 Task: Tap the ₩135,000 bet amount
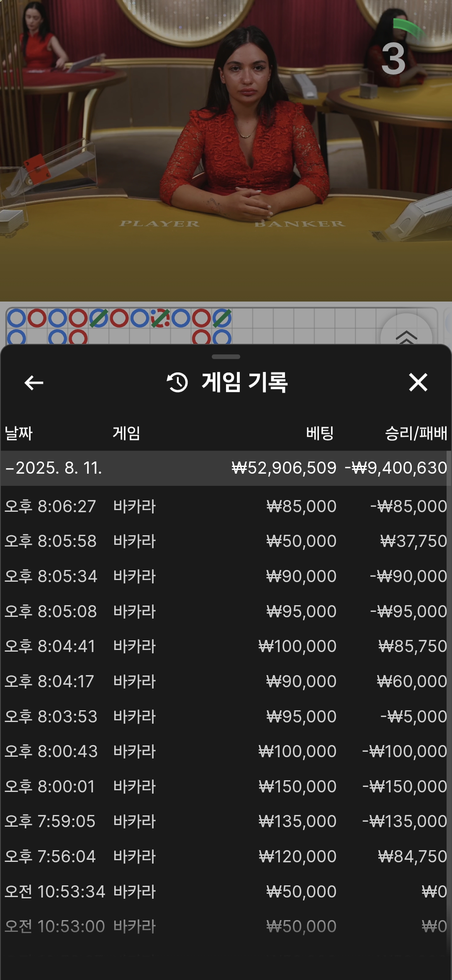point(298,821)
